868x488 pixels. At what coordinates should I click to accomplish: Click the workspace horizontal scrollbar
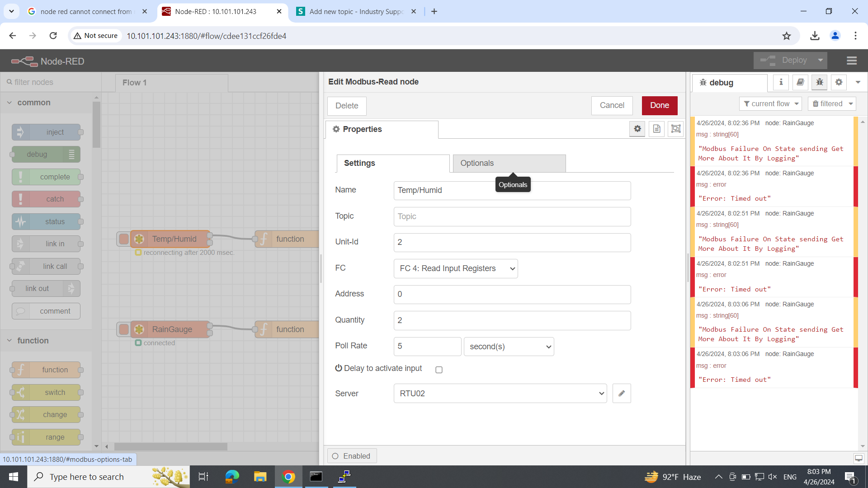point(170,446)
